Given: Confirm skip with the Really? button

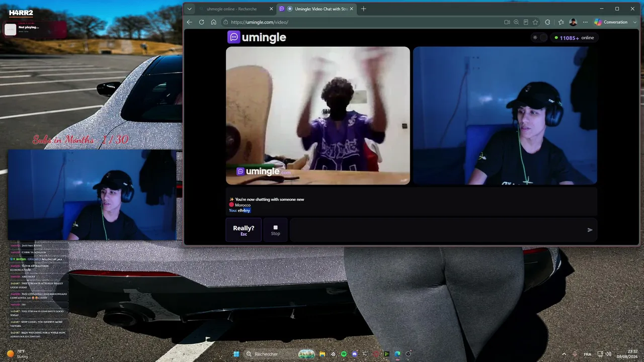Looking at the screenshot, I should (244, 230).
